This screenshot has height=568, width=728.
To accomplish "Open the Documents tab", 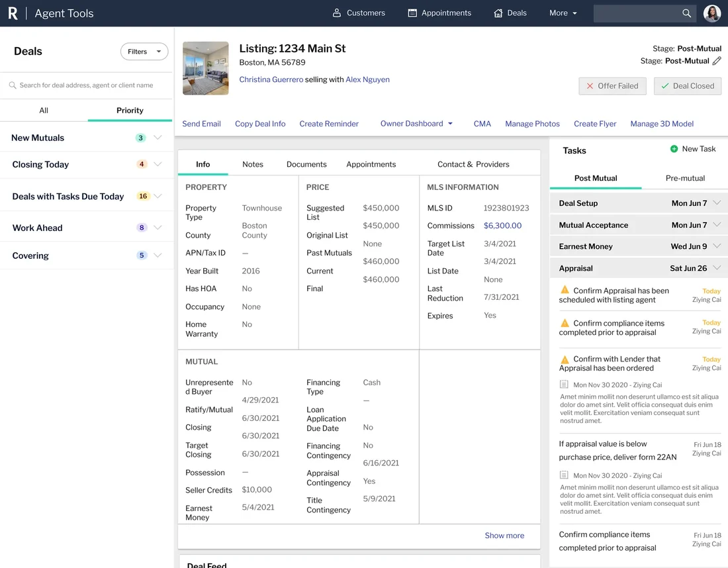I will click(x=306, y=164).
